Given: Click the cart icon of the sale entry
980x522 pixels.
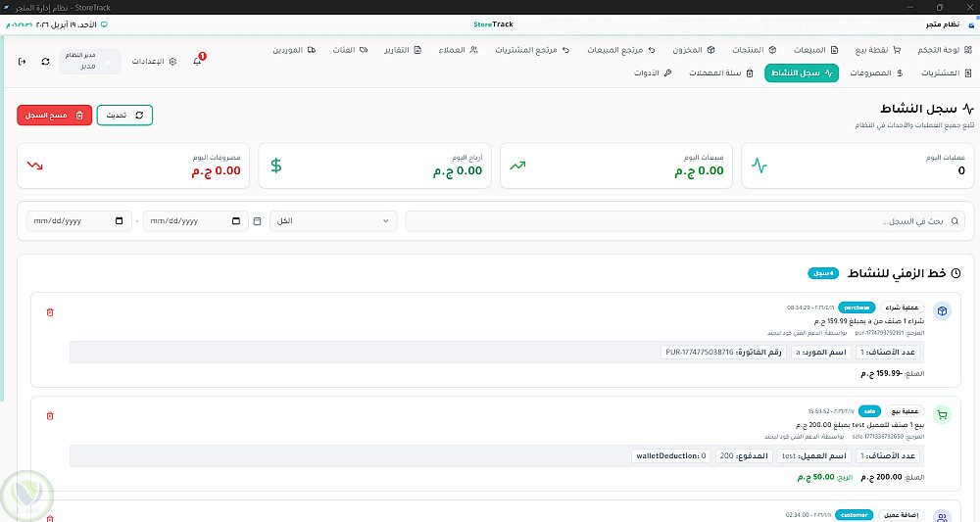Looking at the screenshot, I should click(x=942, y=414).
